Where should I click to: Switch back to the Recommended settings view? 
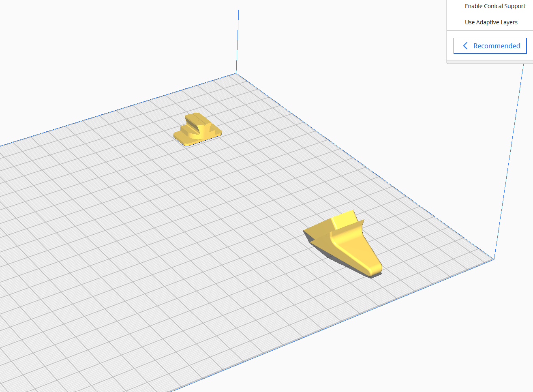click(x=490, y=46)
